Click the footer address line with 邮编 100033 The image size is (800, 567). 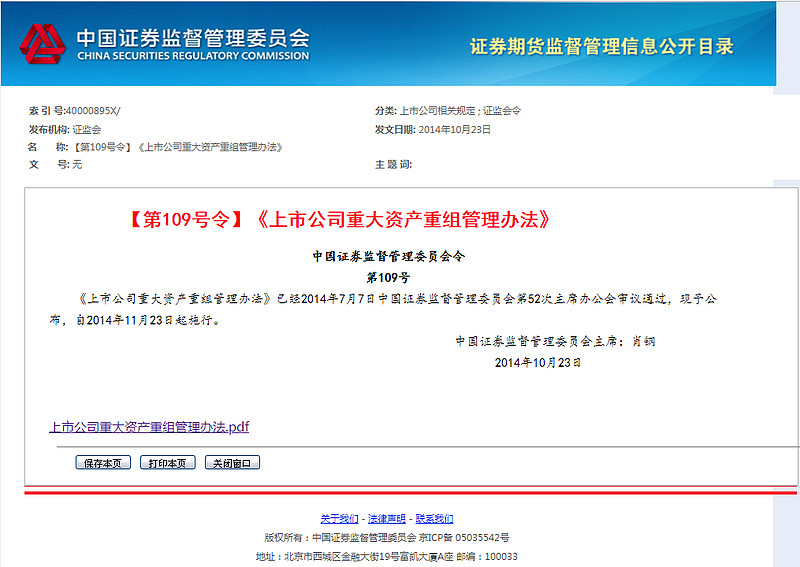tap(387, 556)
